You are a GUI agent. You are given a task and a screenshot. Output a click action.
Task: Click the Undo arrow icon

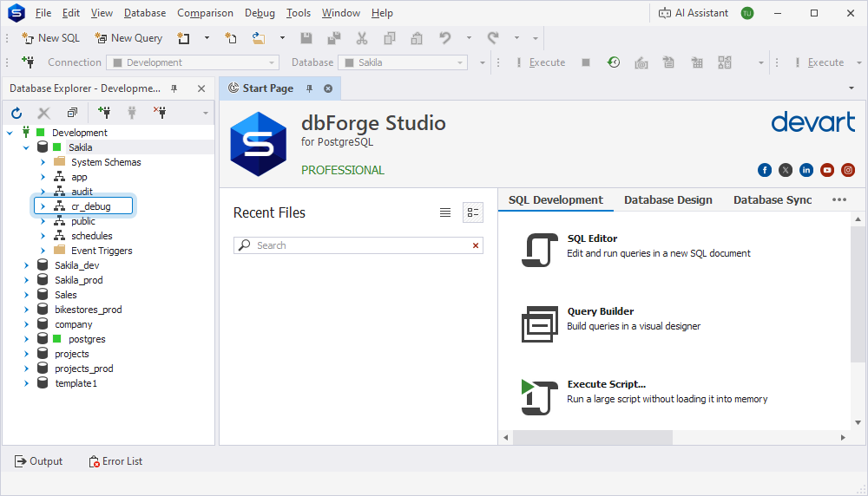click(445, 38)
